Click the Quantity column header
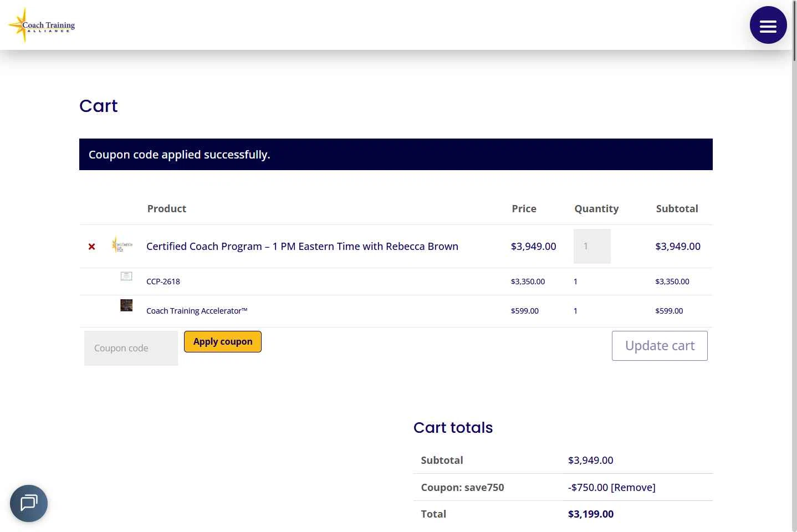 [x=596, y=209]
